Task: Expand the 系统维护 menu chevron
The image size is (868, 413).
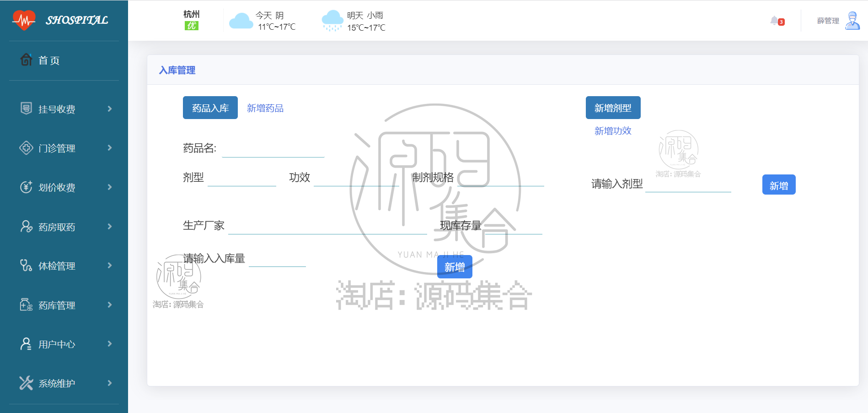Action: [110, 383]
